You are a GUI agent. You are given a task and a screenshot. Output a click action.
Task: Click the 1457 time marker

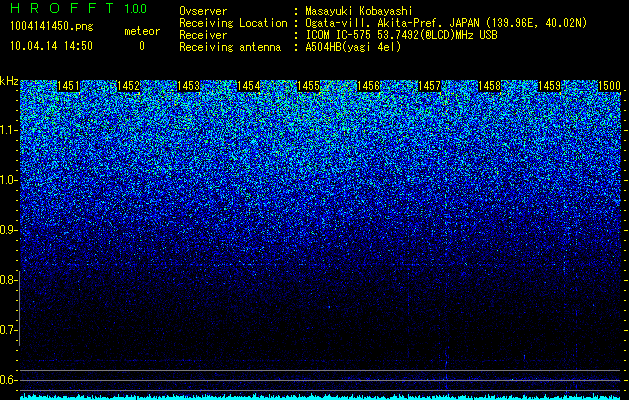click(429, 86)
